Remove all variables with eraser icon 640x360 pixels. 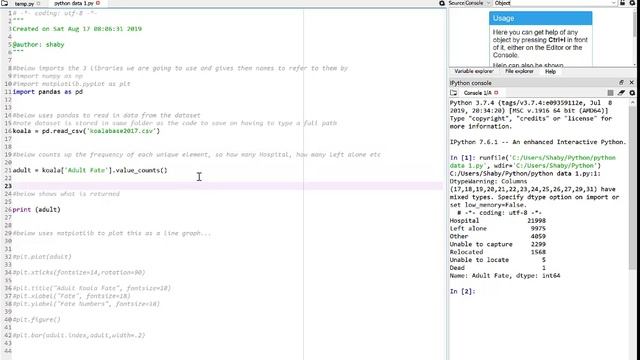pyautogui.click(x=621, y=93)
